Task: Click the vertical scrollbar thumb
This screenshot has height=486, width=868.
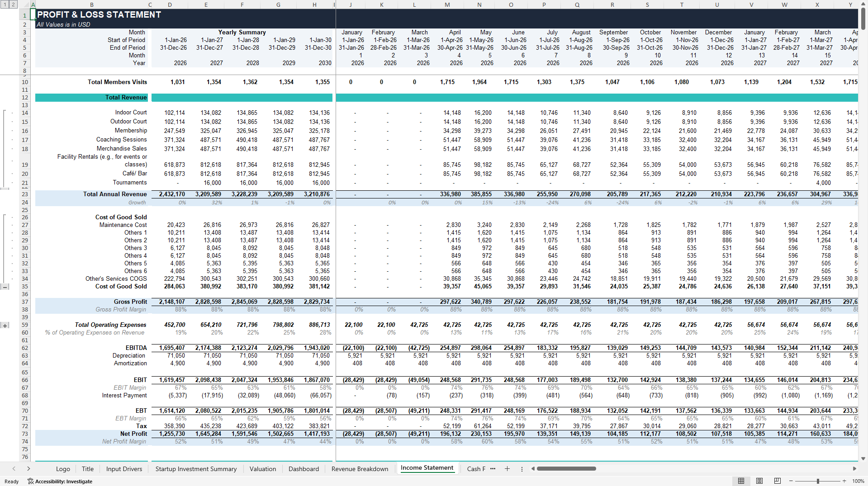Action: point(863,19)
